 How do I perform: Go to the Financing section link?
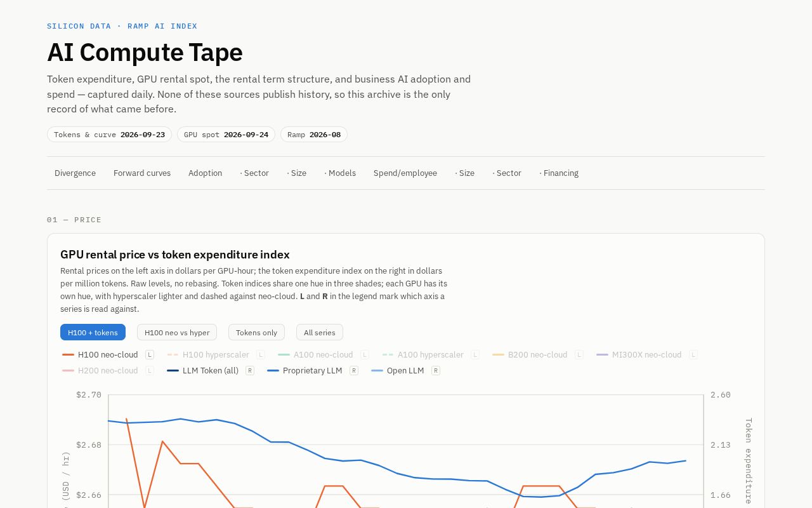pos(559,173)
